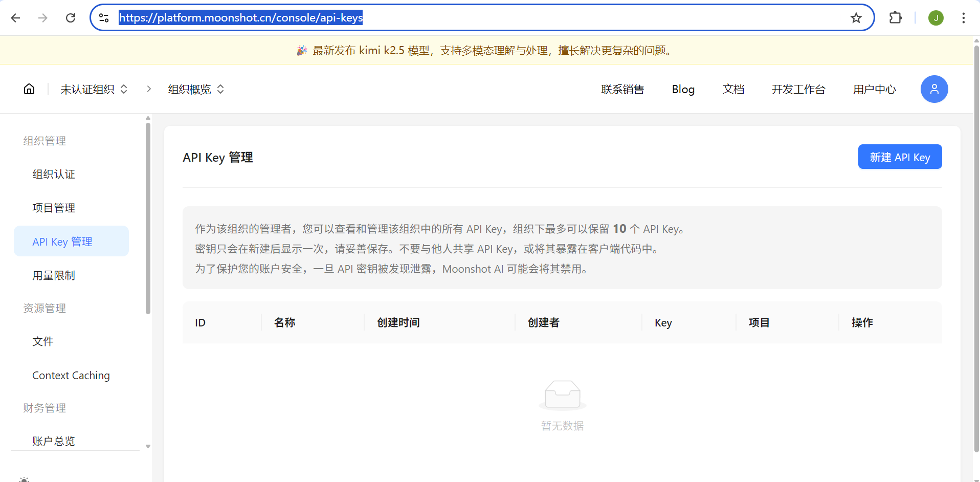The image size is (980, 482).
Task: Click the browser forward arrow
Action: [43, 18]
